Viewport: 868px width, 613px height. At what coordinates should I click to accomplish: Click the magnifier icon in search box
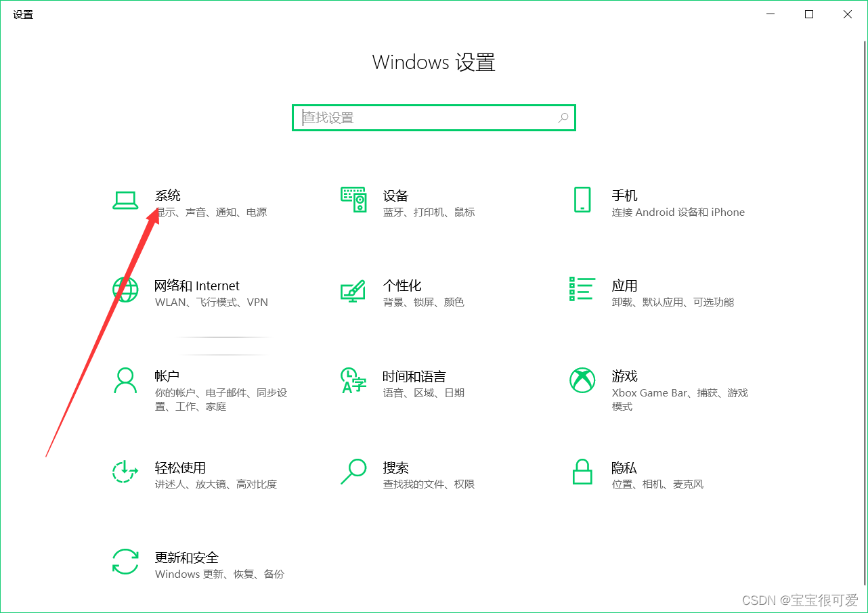pos(563,118)
